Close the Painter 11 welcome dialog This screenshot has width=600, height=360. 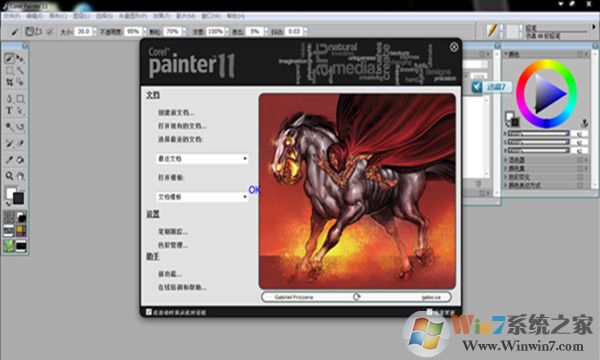point(454,47)
